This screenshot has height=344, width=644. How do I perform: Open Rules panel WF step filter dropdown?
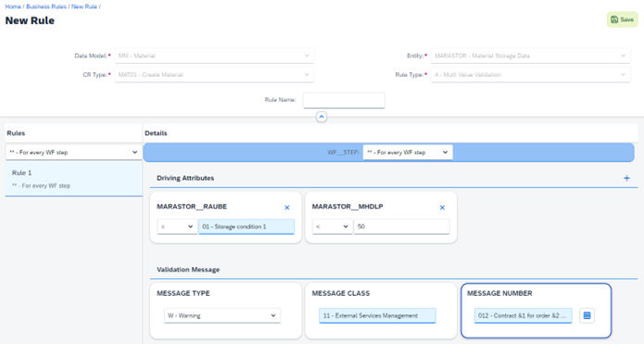(73, 152)
